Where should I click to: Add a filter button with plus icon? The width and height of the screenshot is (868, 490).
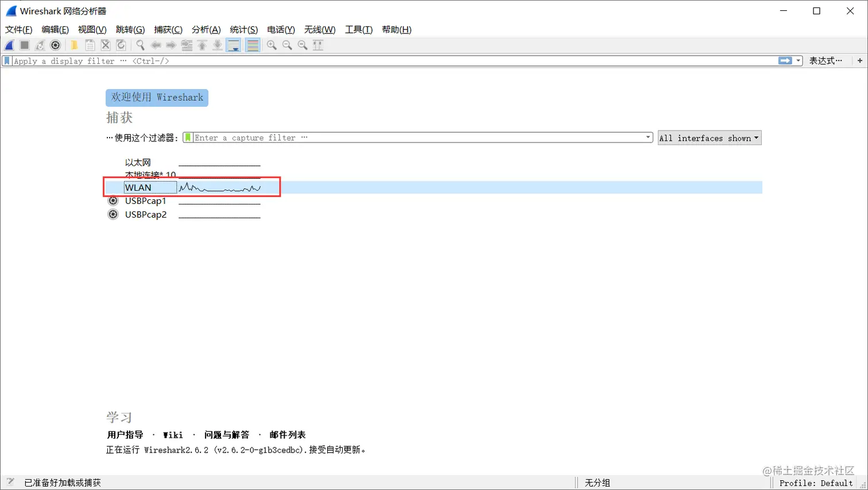pos(860,61)
